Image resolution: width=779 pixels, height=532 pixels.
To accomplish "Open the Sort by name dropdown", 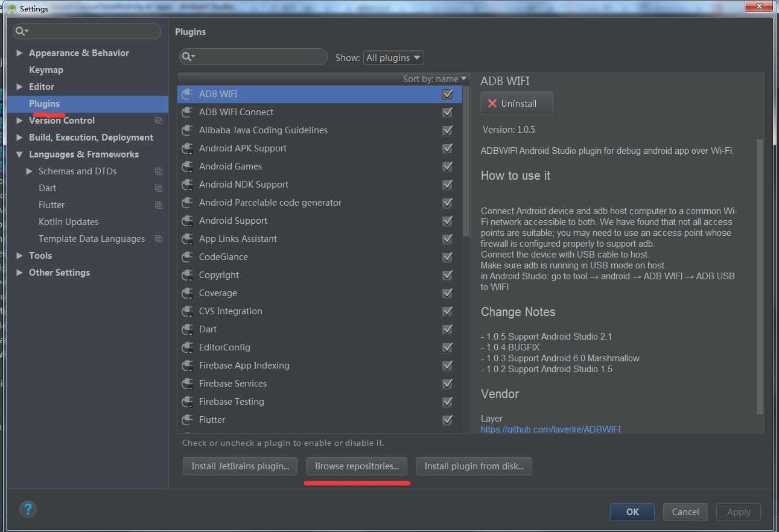I will 434,79.
